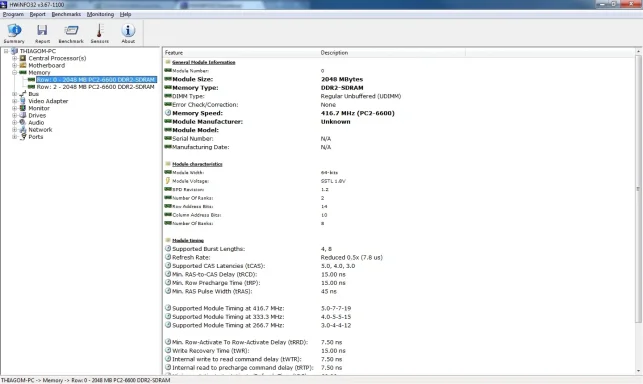
Task: Click the vertical scrollbar down arrow
Action: point(638,371)
